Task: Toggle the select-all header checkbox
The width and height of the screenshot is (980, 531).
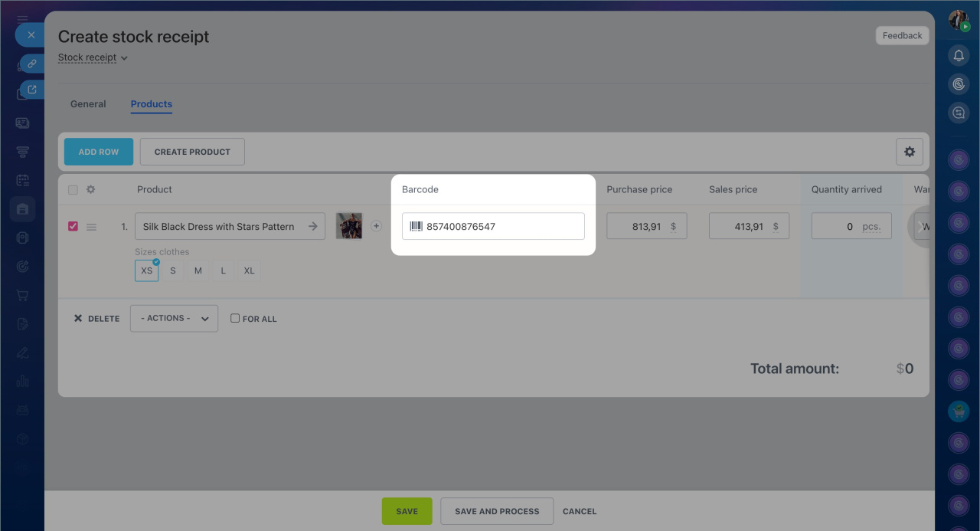Action: point(73,190)
